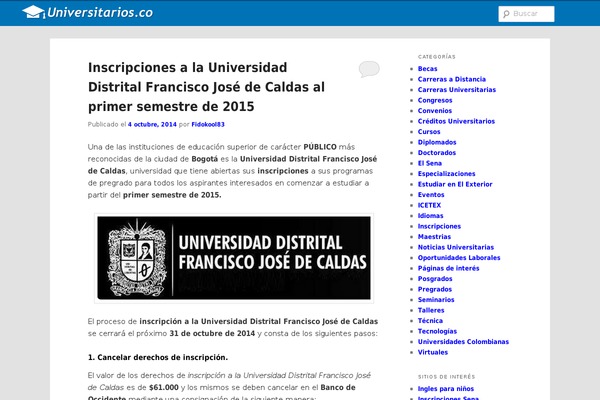This screenshot has height=400, width=600.
Task: Open the ICETEX category link
Action: coord(429,204)
